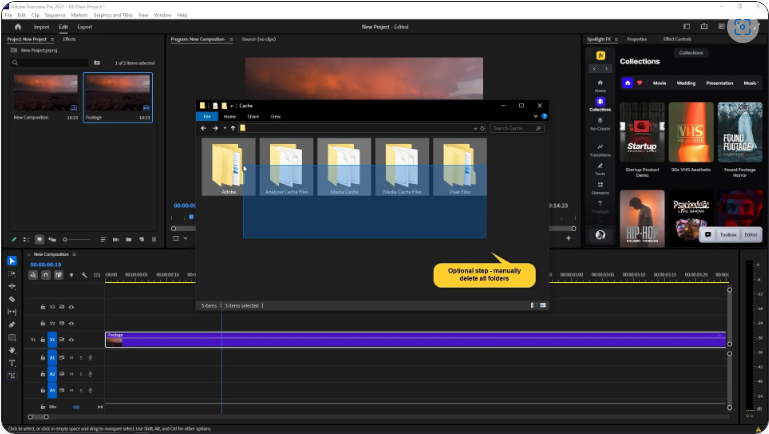Open Spotlight FX Home sidebar icon

[600, 86]
